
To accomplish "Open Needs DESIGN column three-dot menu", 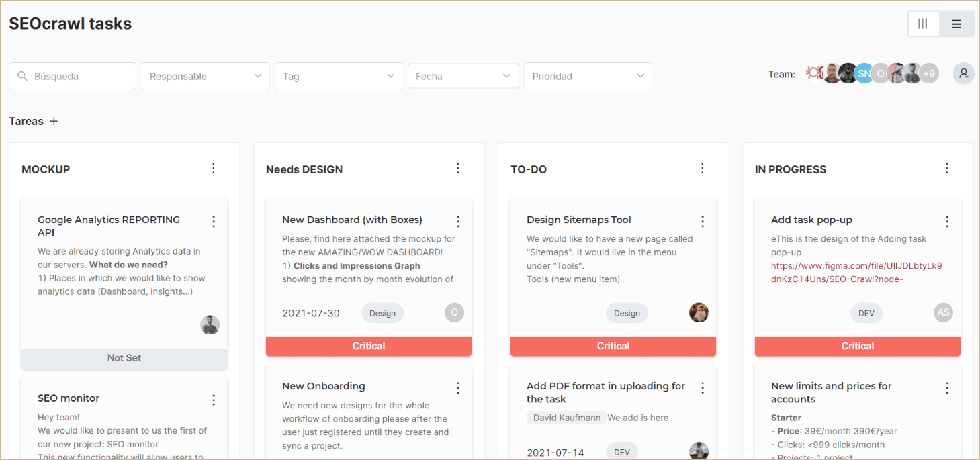I will [x=458, y=168].
